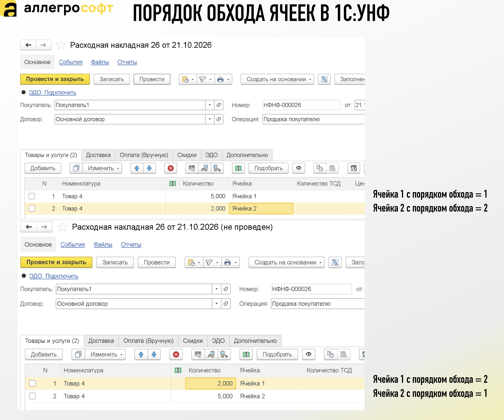Check row 1 checkbox in top document table
Image resolution: width=504 pixels, height=420 pixels.
(32, 196)
